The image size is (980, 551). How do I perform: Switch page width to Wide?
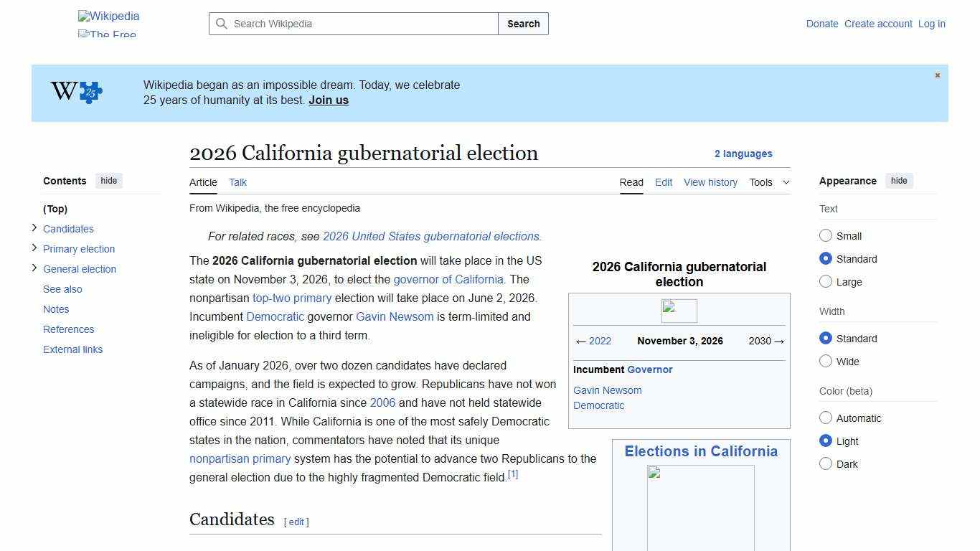click(826, 362)
